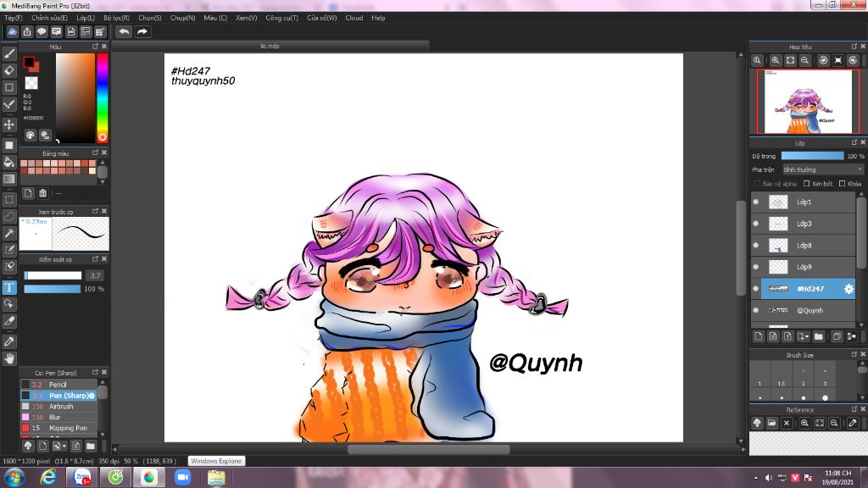
Task: Open the Chỉnh sửa(E) menu
Action: (49, 18)
